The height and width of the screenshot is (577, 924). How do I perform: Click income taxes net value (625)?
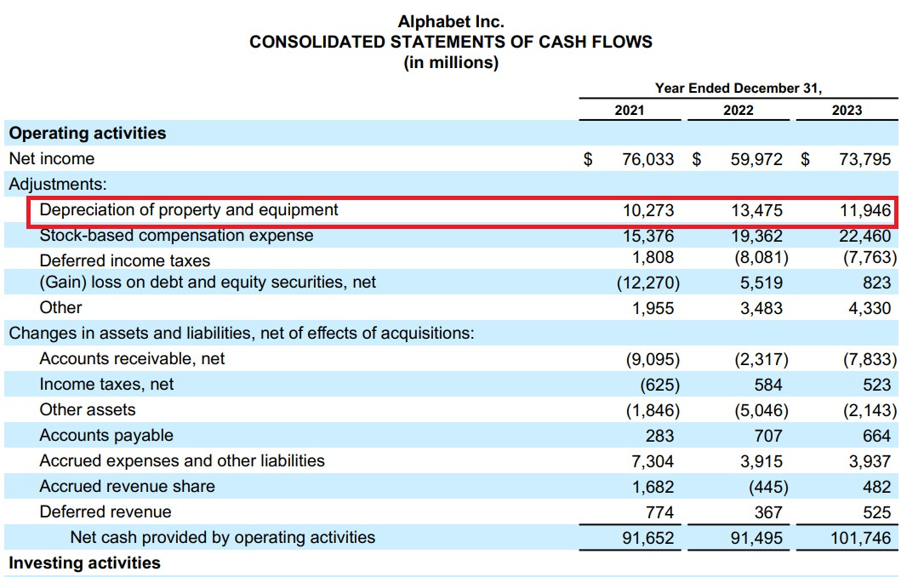660,385
